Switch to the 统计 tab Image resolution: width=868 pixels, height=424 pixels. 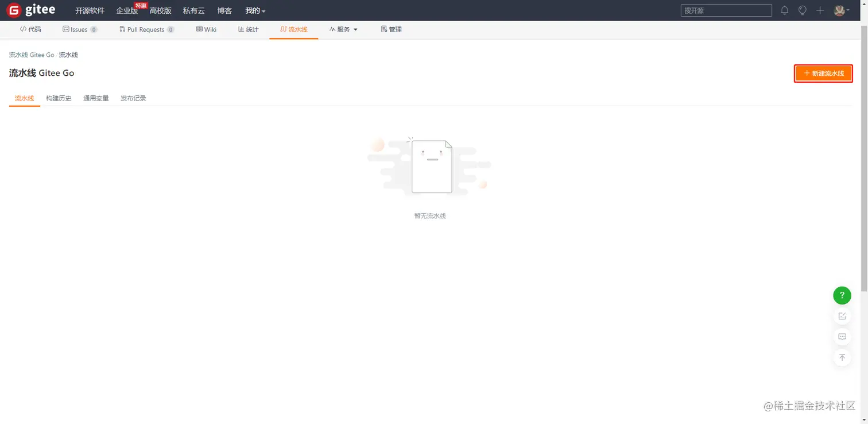(x=248, y=29)
